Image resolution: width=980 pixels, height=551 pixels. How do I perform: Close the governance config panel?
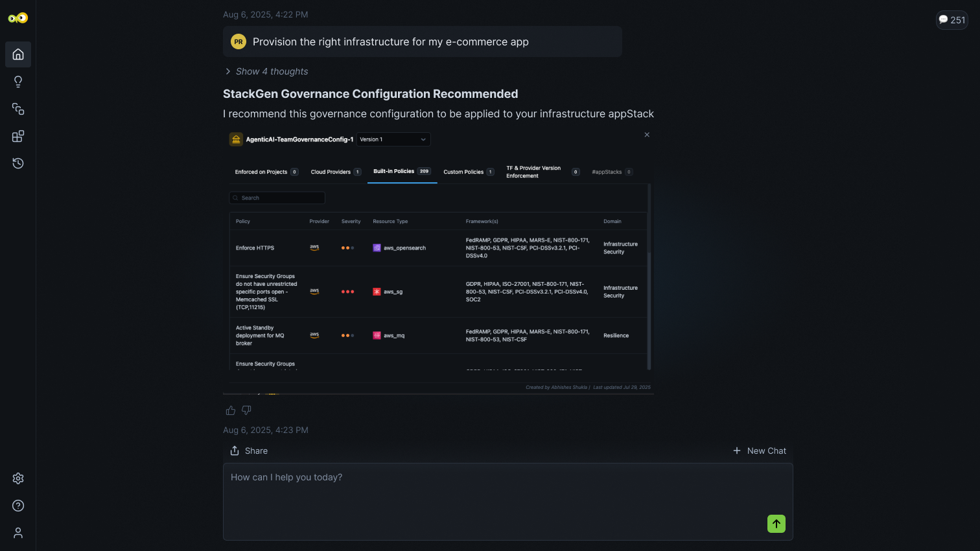point(647,135)
